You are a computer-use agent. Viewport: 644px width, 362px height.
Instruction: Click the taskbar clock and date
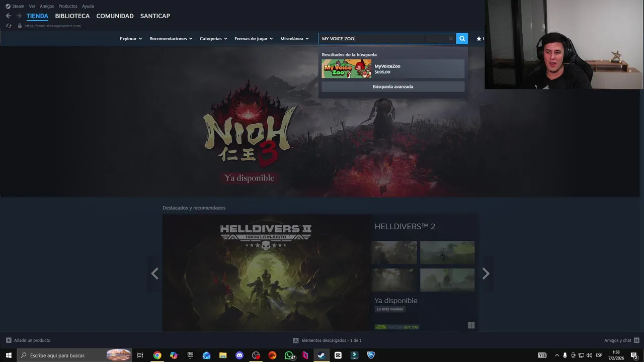616,355
